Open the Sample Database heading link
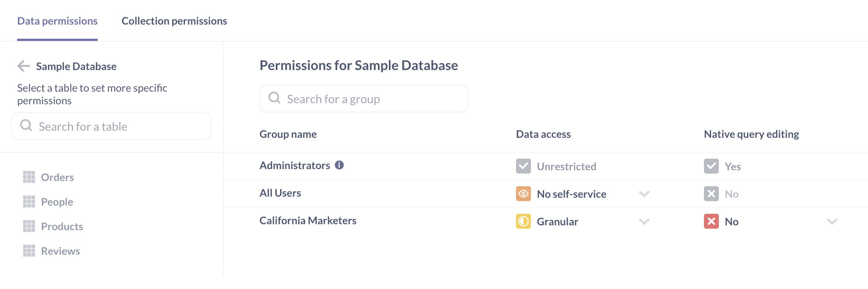 (x=76, y=66)
